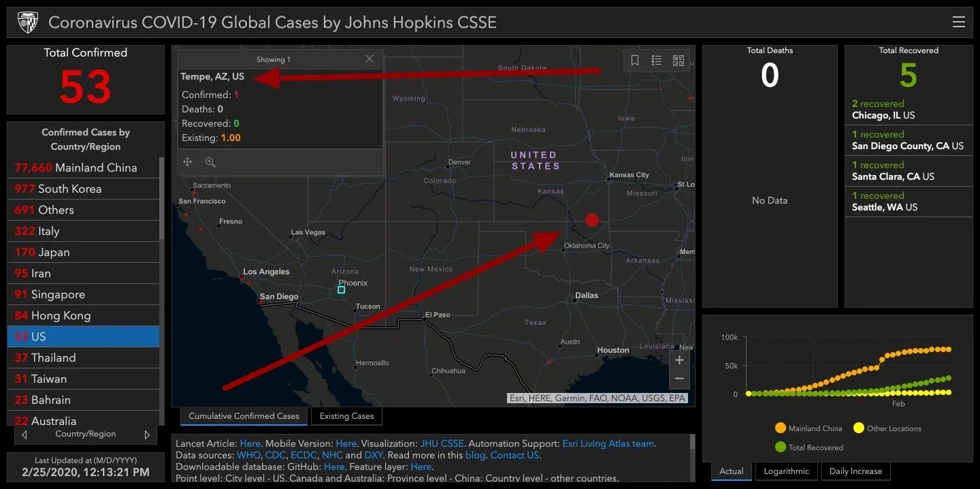Select the Daily Increase chart tab

tap(855, 471)
